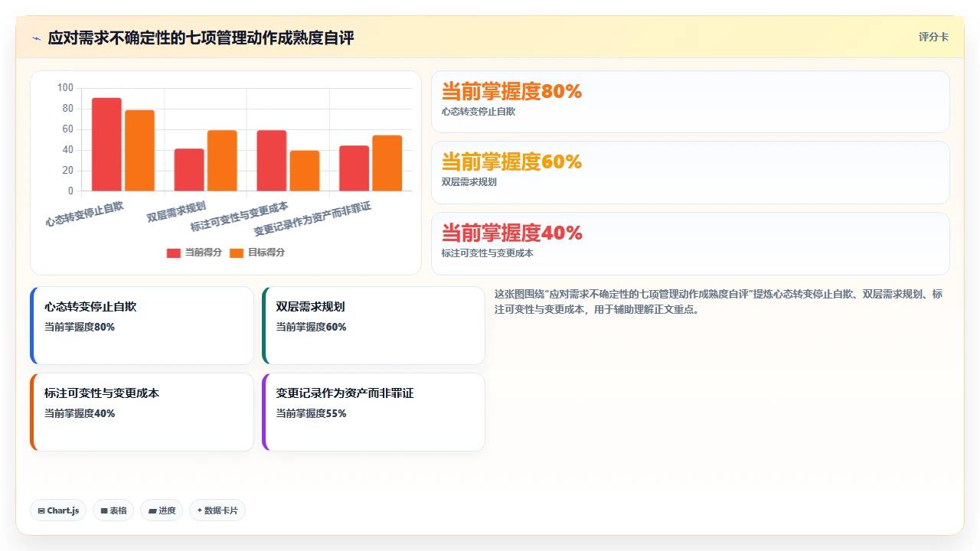Screen dimensions: 980x551
Task: Click orange bar for 双层需求规划
Action: (222, 161)
